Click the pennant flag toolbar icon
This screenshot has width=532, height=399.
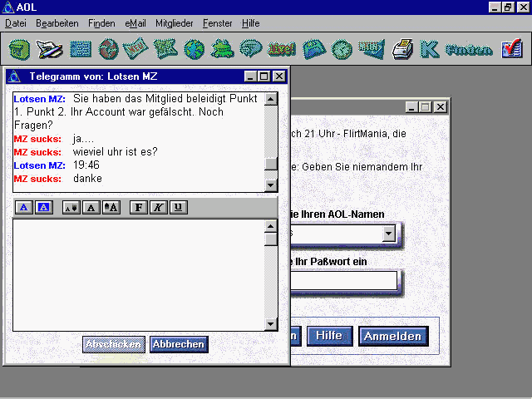pos(372,49)
